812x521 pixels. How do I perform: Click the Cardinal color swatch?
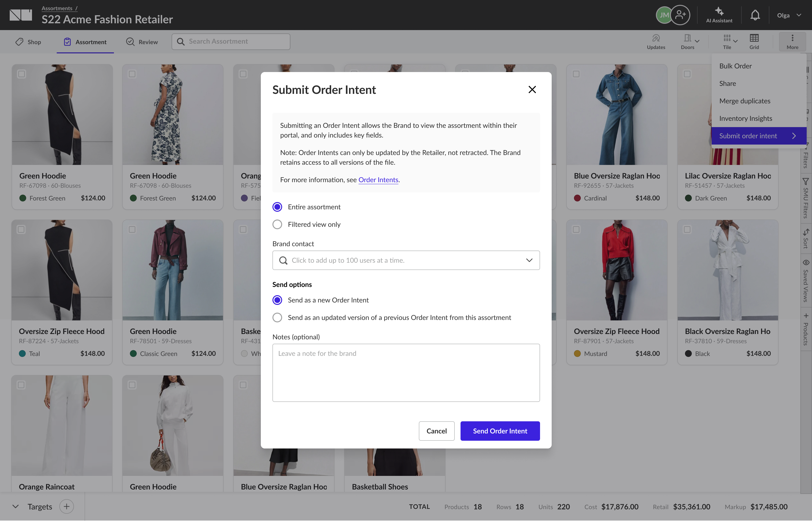tap(577, 198)
